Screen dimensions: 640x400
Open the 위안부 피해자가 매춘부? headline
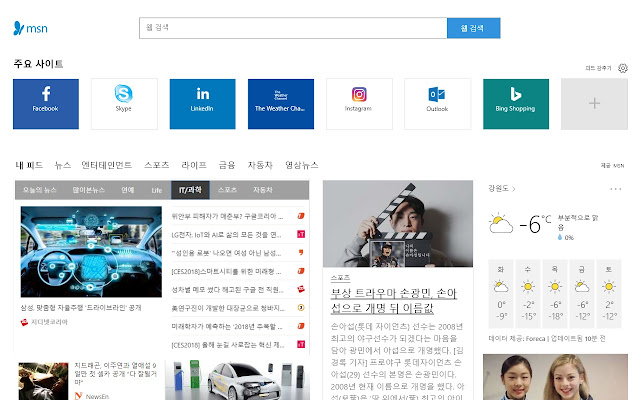227,216
